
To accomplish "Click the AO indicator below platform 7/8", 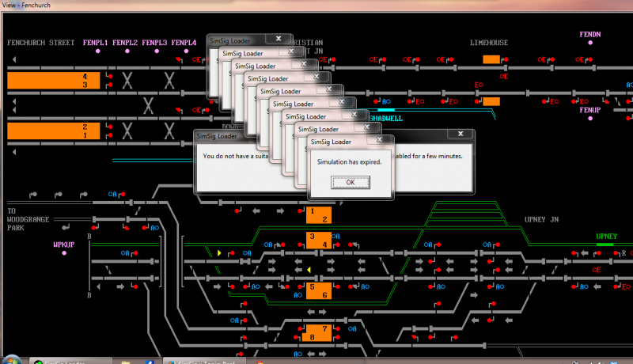I will click(298, 354).
